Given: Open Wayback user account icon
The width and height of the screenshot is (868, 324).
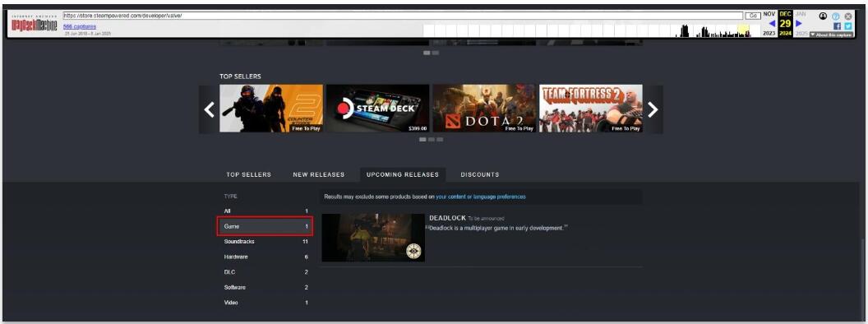Looking at the screenshot, I should (823, 16).
